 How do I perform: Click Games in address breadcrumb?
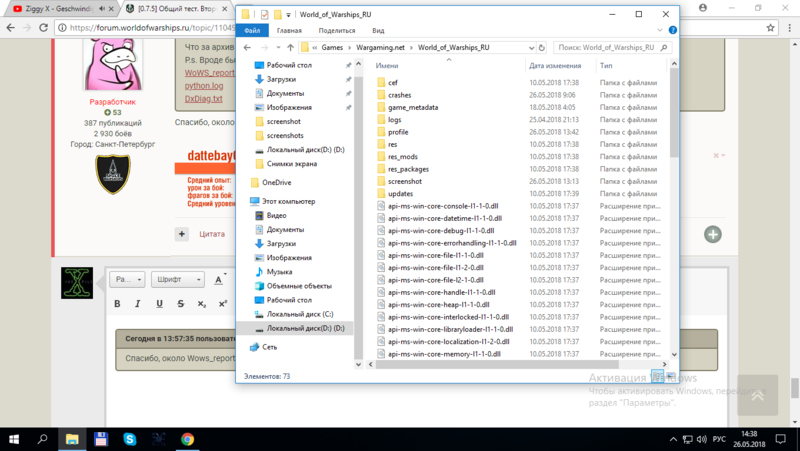click(x=332, y=47)
